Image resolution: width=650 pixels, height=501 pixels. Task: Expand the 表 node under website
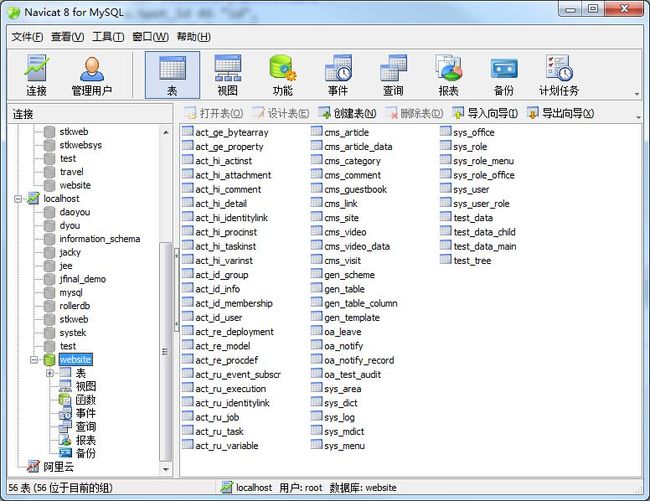(x=50, y=373)
